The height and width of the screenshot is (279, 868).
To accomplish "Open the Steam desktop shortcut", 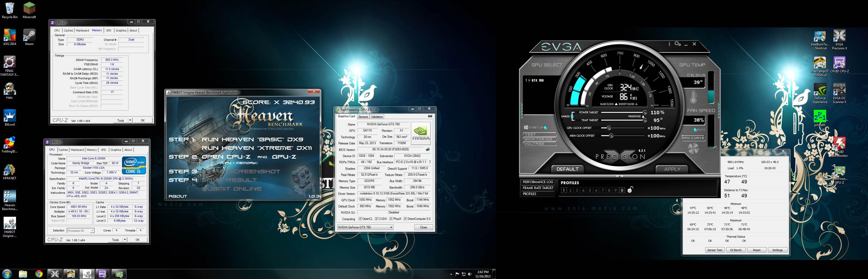I will point(29,37).
